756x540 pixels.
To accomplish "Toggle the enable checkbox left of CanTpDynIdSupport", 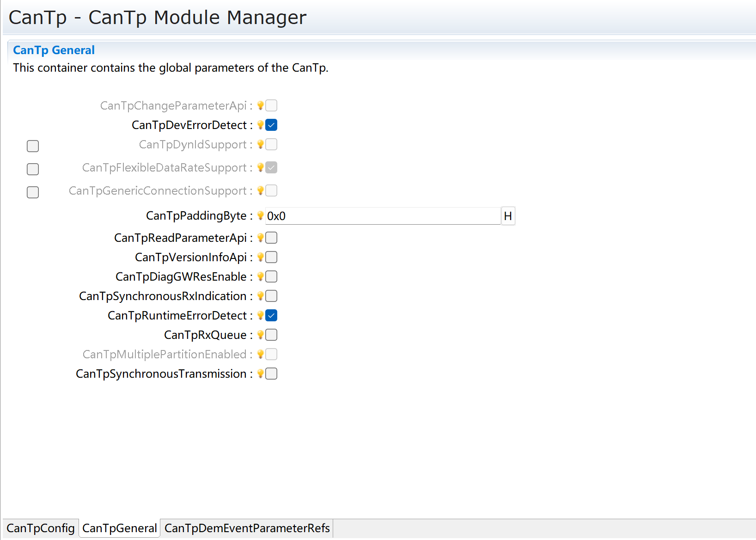I will [x=33, y=146].
